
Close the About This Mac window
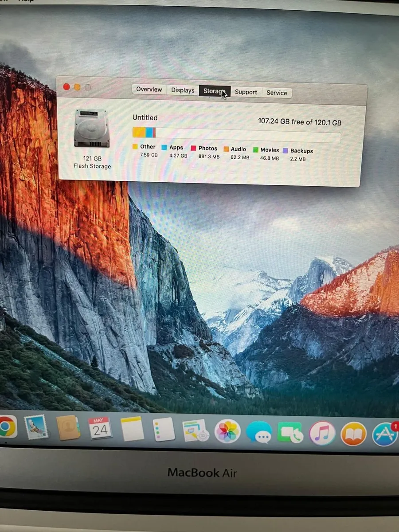point(66,87)
